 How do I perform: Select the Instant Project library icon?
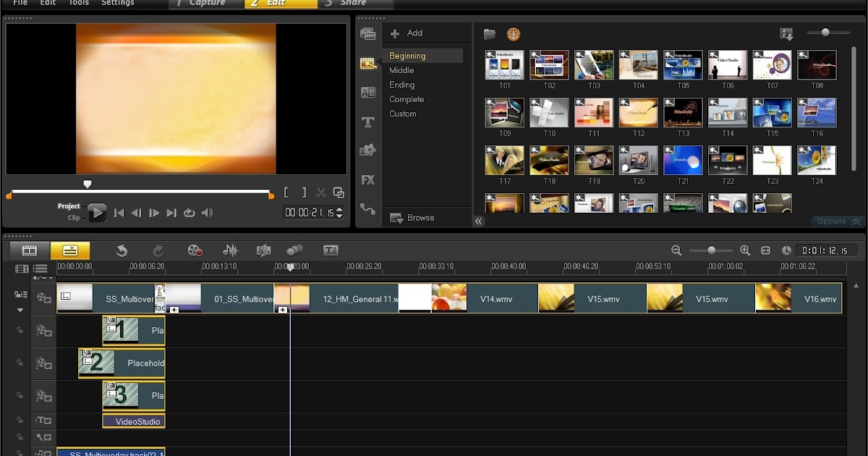coord(368,64)
